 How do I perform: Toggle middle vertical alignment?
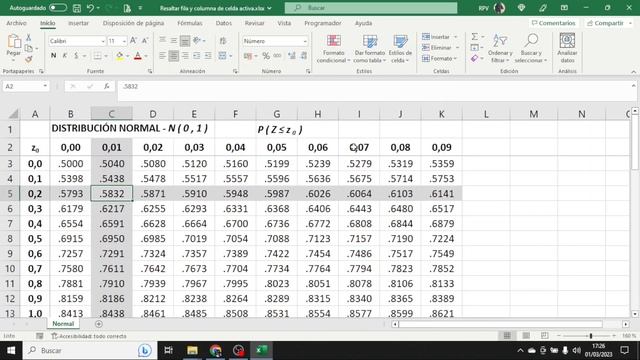173,40
